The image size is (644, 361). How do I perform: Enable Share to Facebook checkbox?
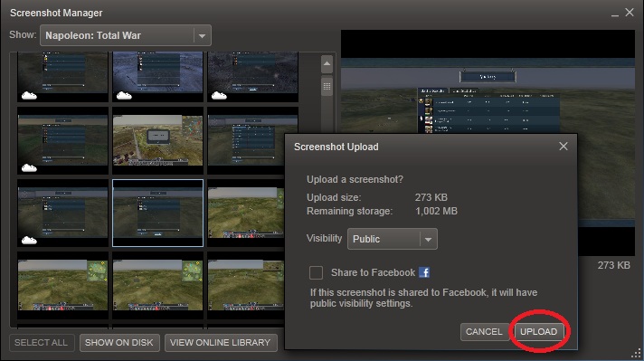tap(316, 272)
